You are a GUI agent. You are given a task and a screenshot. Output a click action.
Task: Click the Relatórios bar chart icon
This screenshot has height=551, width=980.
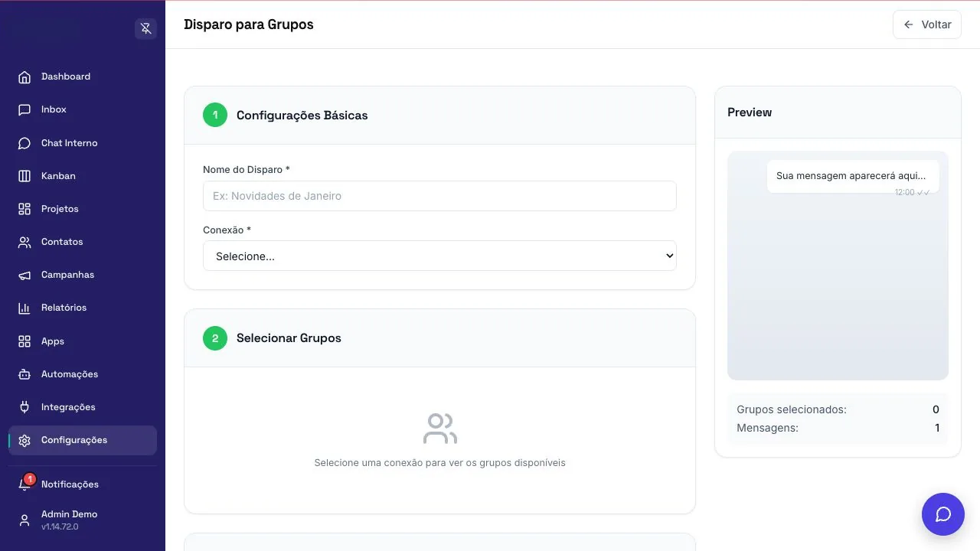[24, 308]
